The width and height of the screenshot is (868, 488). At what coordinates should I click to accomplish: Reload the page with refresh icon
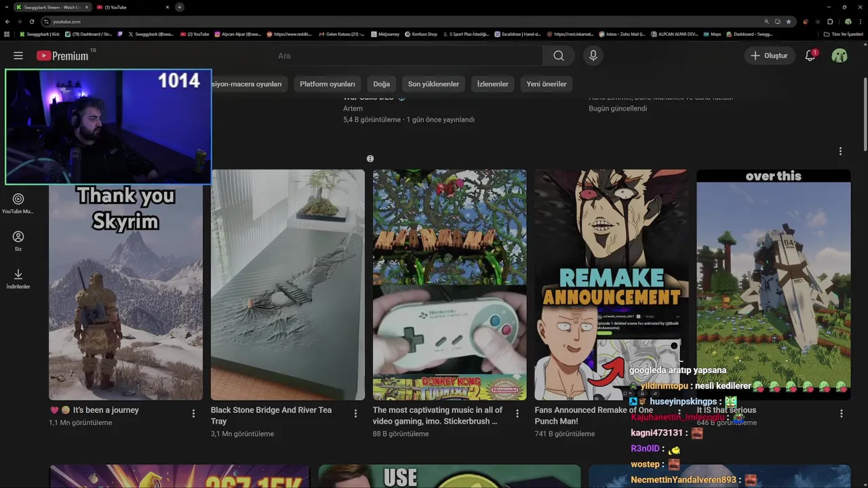[31, 21]
